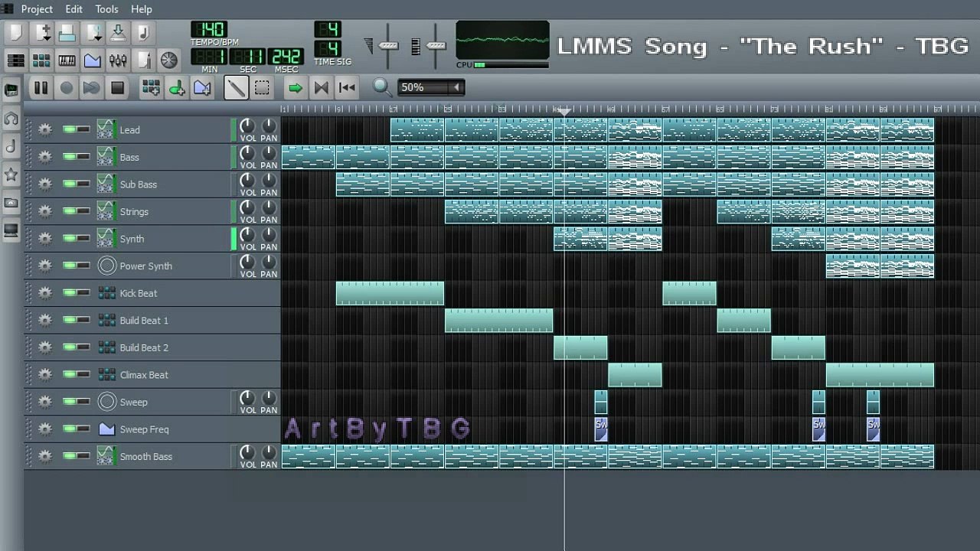Click the master pitch slider
Image resolution: width=980 pixels, height=551 pixels.
[x=436, y=46]
